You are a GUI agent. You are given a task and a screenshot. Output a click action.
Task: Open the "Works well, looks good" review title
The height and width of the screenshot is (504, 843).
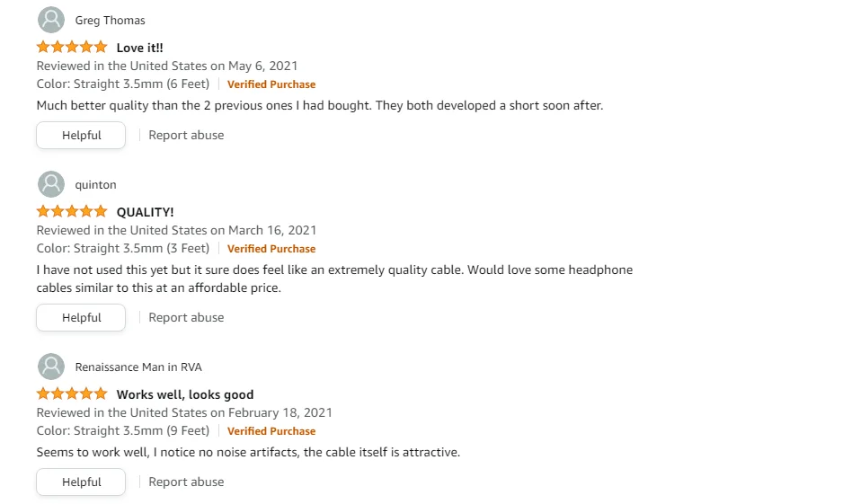pyautogui.click(x=185, y=394)
